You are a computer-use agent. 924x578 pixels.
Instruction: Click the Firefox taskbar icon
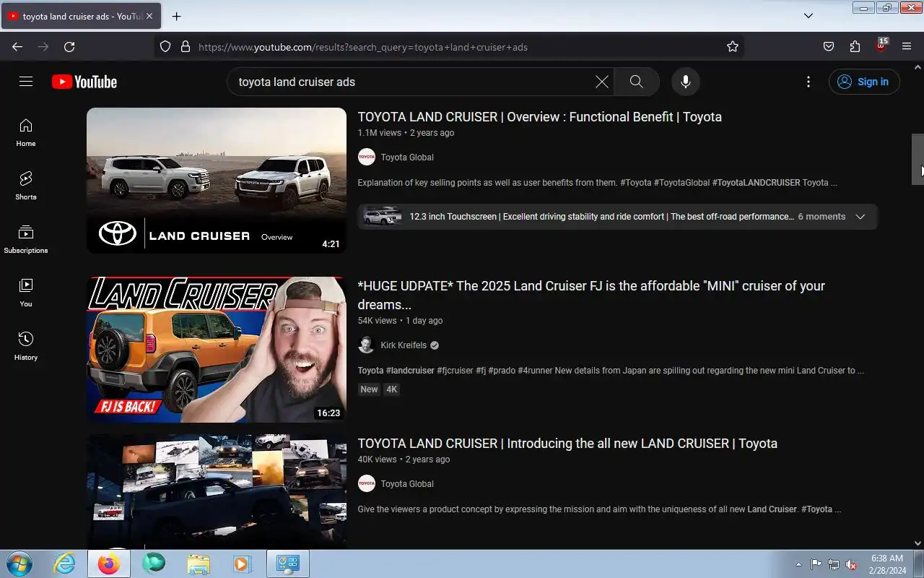pos(109,564)
